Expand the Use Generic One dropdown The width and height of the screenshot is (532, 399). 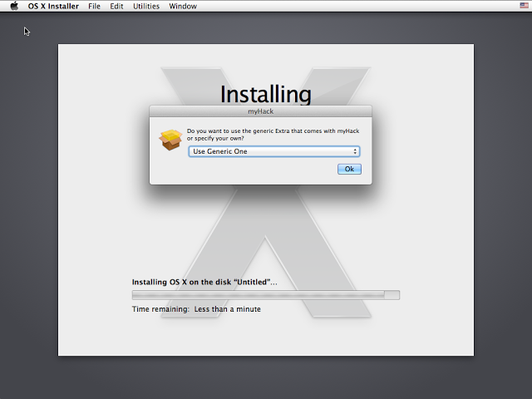274,151
